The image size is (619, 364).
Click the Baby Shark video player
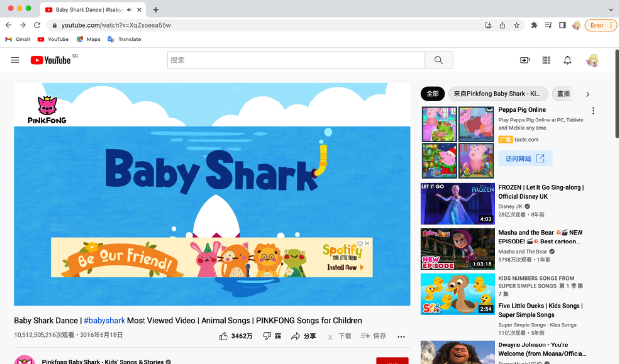tap(212, 194)
